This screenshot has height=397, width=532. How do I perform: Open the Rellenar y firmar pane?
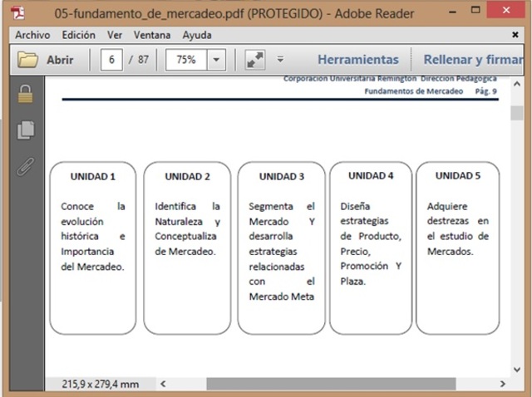473,60
